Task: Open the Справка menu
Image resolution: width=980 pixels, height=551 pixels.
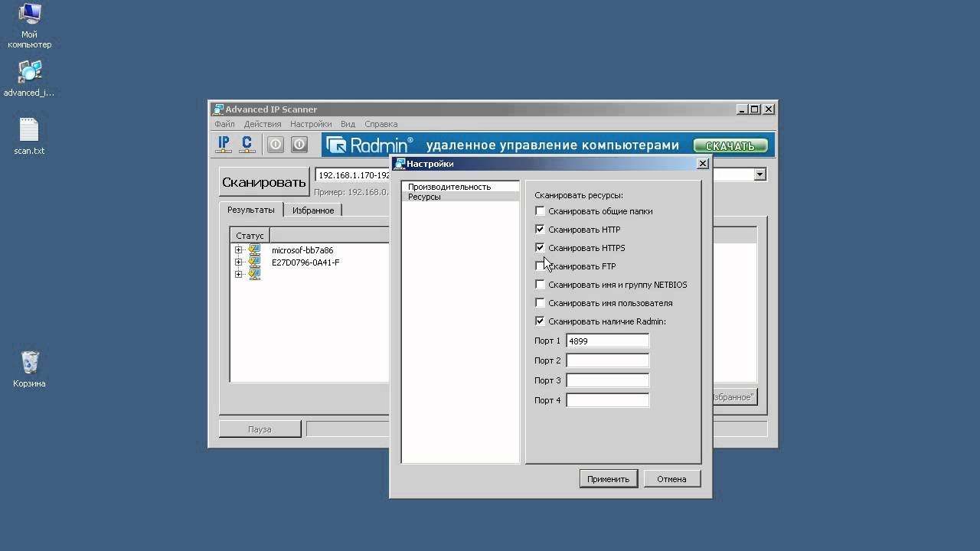Action: click(381, 124)
